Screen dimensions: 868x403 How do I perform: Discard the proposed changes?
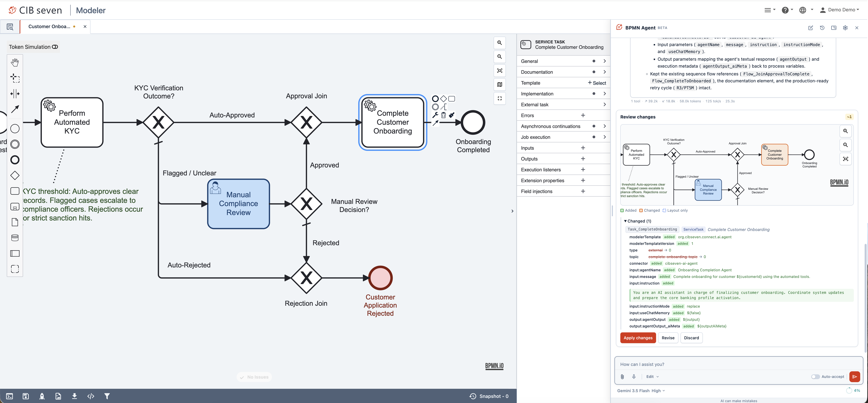click(691, 338)
